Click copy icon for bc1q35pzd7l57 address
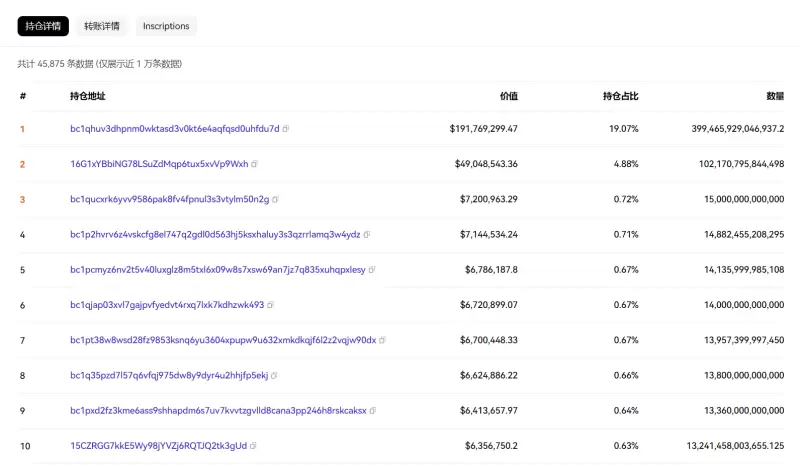The image size is (800, 466). pos(275,376)
